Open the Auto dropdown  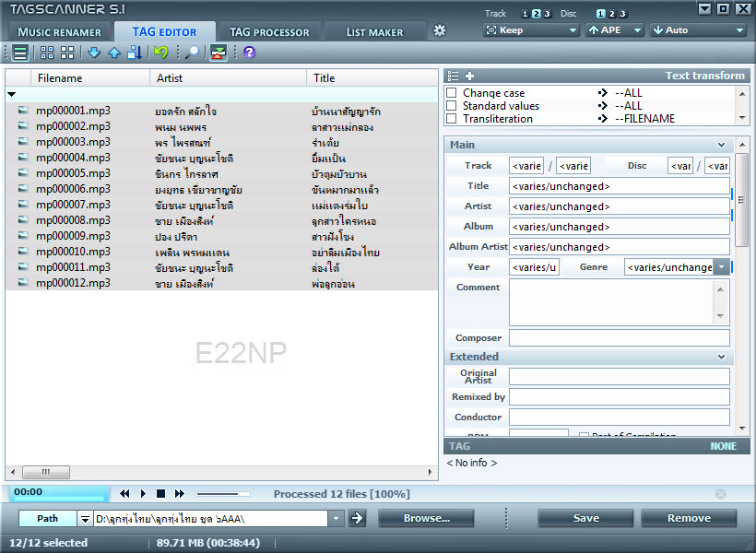[x=698, y=29]
